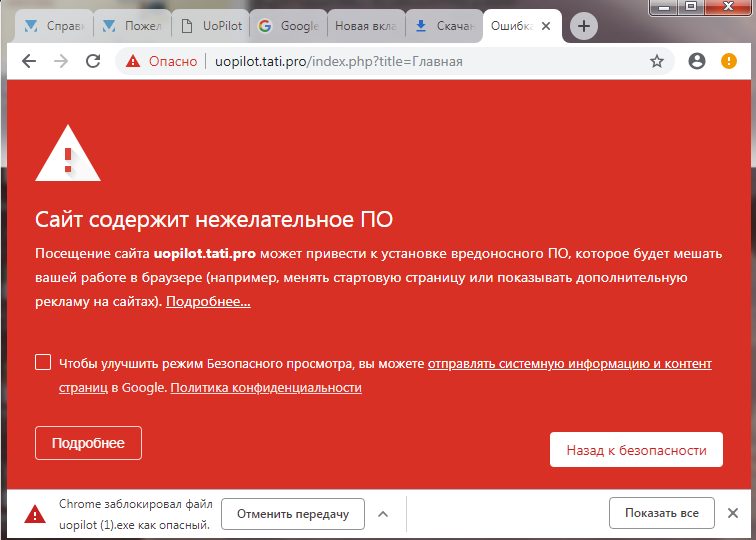The image size is (756, 540).
Task: Open the 'Политика конфиденциальности' link
Action: pos(266,387)
